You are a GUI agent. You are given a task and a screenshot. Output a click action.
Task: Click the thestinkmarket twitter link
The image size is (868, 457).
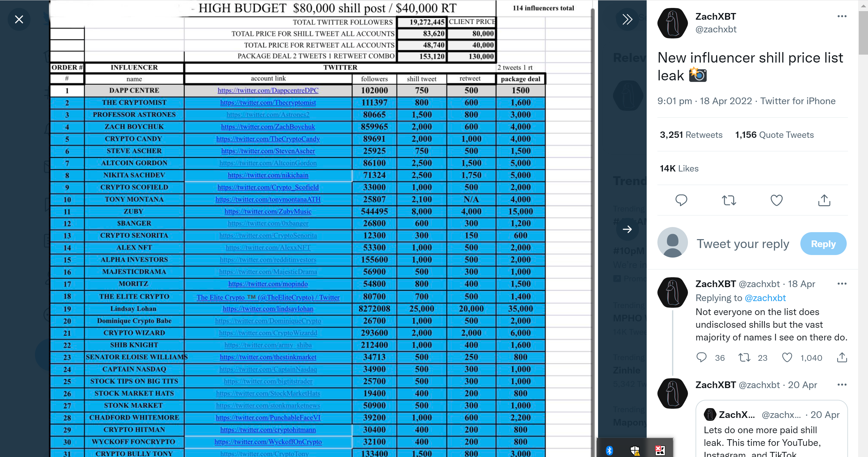pyautogui.click(x=268, y=357)
